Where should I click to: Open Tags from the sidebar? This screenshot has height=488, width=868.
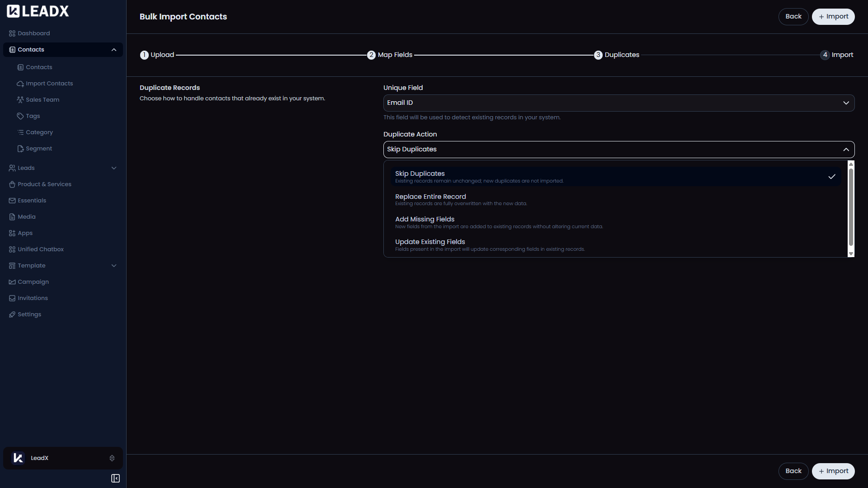pyautogui.click(x=21, y=116)
